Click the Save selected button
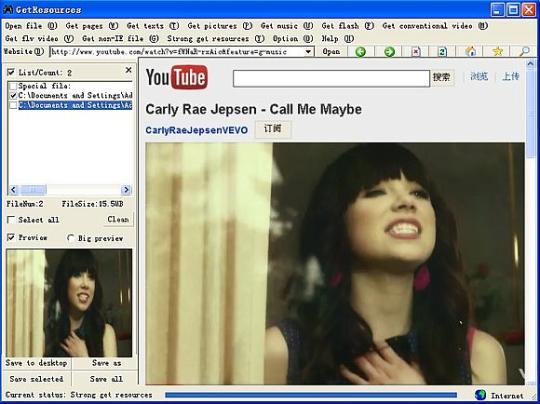The width and height of the screenshot is (540, 404). coord(37,379)
